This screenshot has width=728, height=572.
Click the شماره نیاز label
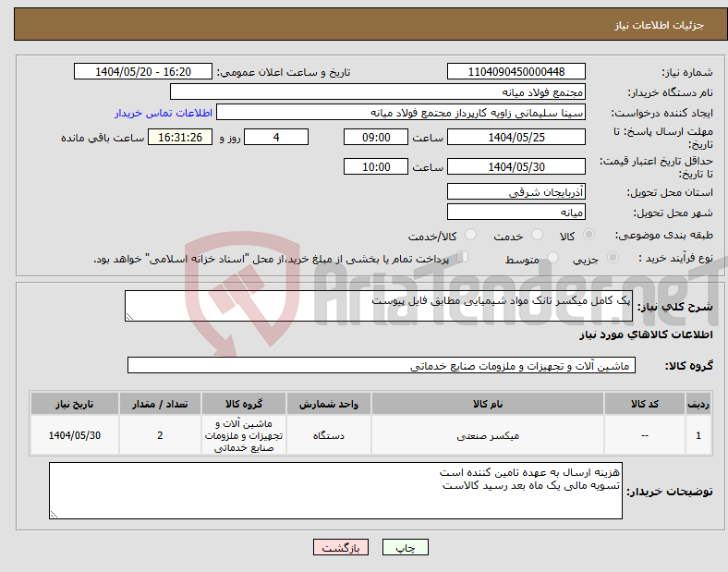pyautogui.click(x=687, y=72)
